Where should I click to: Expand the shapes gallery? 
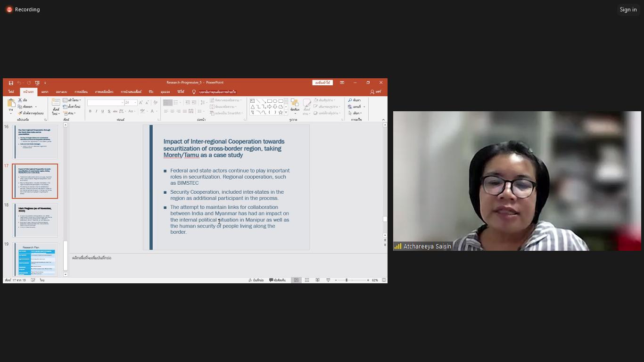pyautogui.click(x=286, y=113)
